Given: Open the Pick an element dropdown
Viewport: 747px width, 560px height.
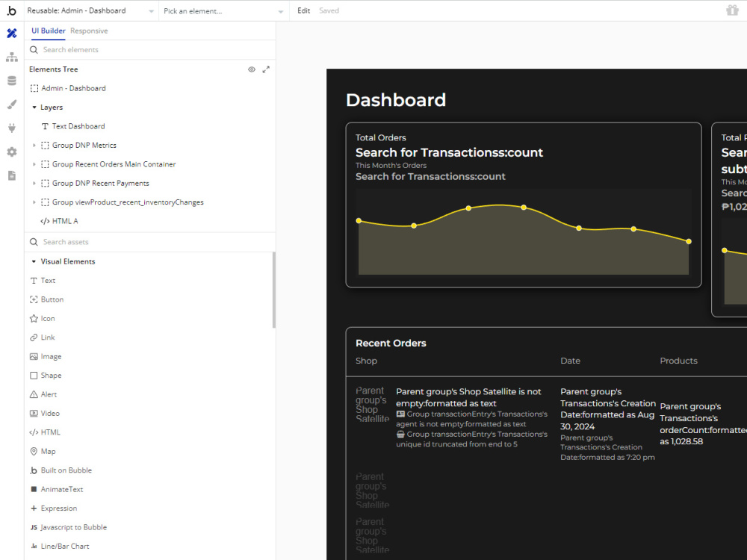Looking at the screenshot, I should [223, 11].
